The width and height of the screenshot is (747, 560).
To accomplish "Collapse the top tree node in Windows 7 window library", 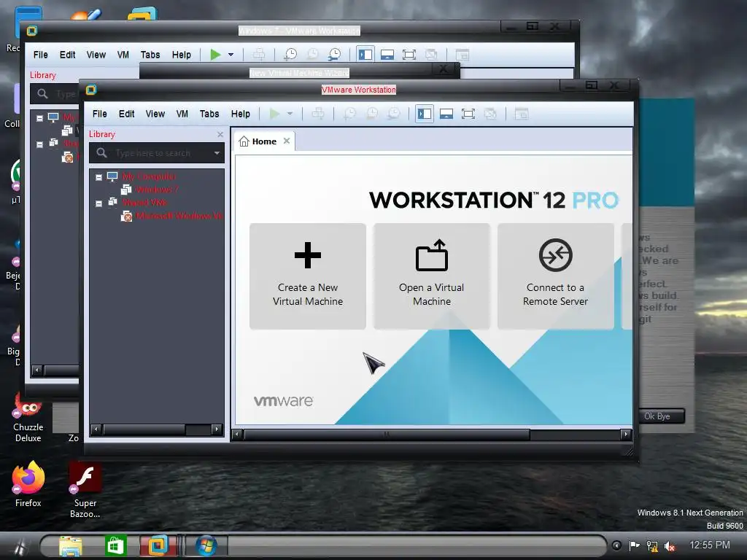I will point(39,118).
